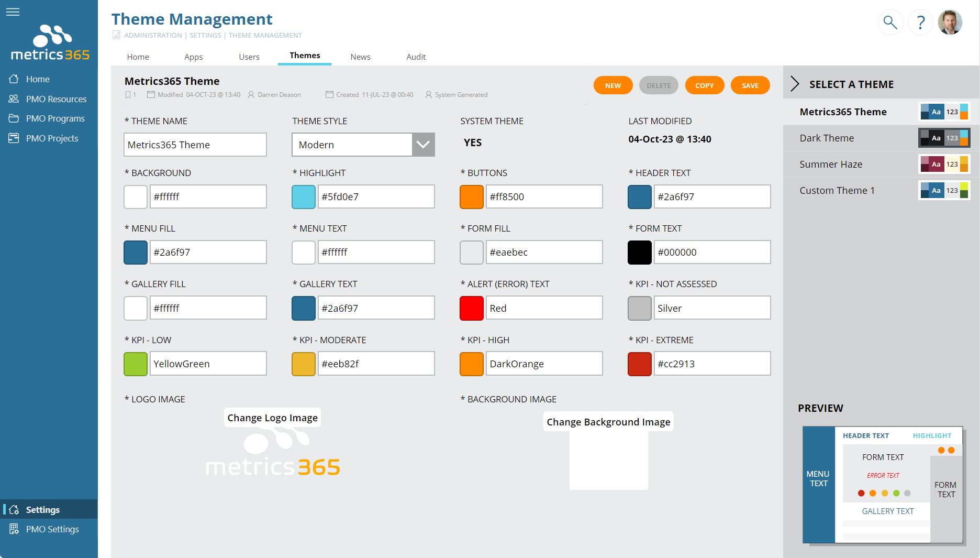Viewport: 980px width, 558px height.
Task: Click the Modified calendar icon
Action: click(x=151, y=95)
